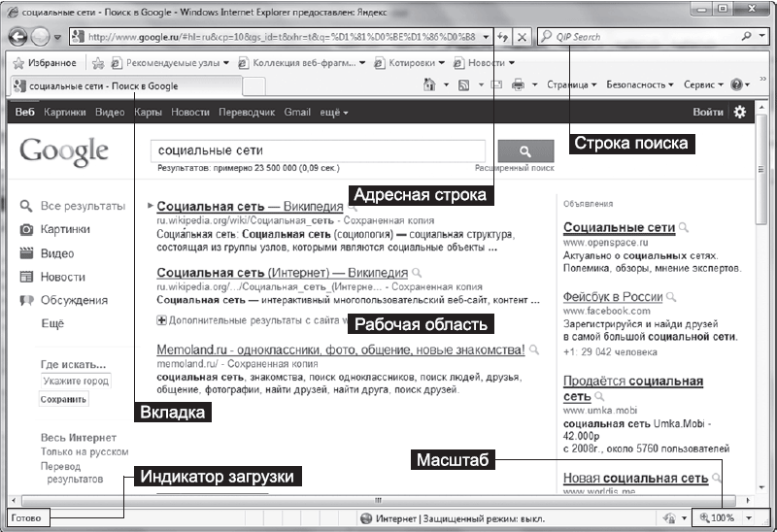Select the 'социальные сети - Поиск в Google' tab
777x532 pixels.
coord(107,85)
